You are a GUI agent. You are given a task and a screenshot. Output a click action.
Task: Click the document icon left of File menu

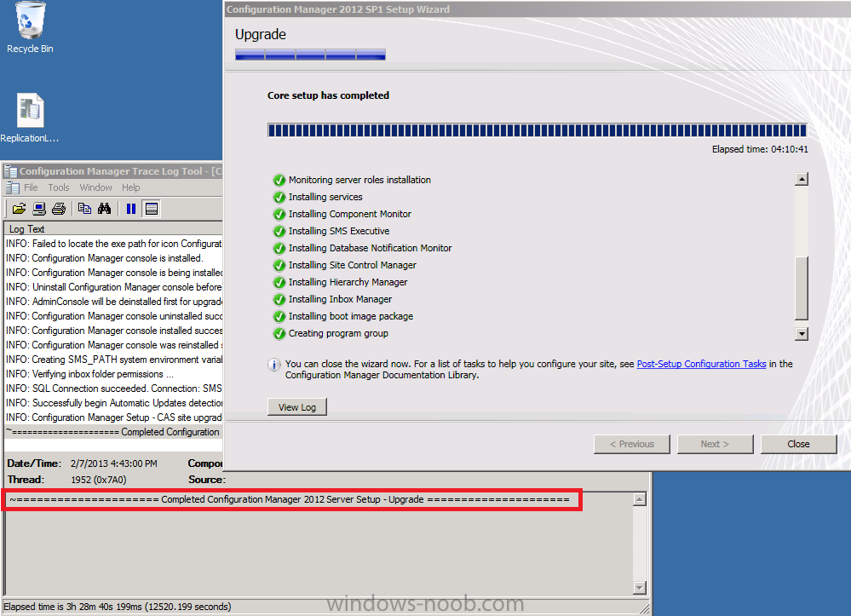(13, 187)
